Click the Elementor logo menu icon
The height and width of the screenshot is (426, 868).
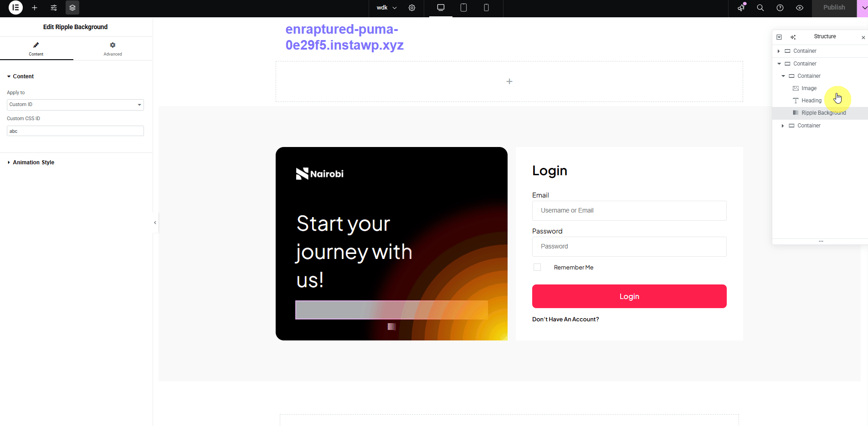[x=15, y=8]
